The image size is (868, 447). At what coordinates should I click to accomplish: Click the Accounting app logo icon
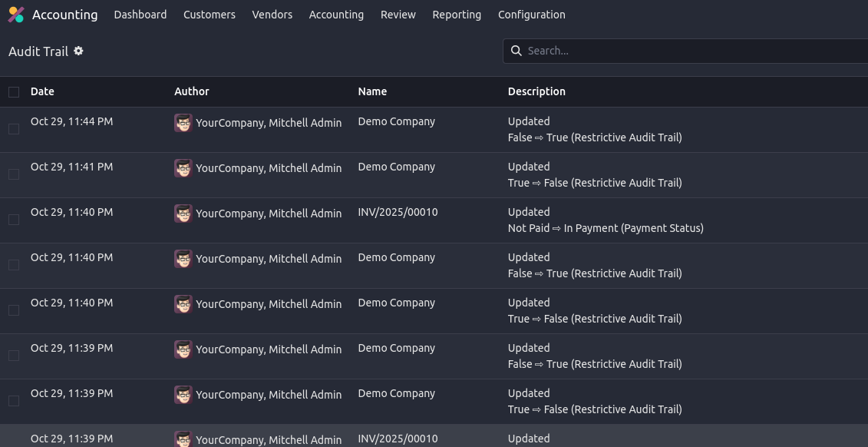tap(16, 15)
